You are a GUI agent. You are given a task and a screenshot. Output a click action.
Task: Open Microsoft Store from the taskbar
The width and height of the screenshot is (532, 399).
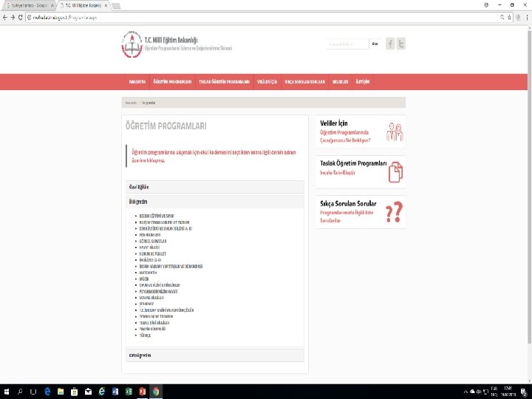(x=75, y=392)
